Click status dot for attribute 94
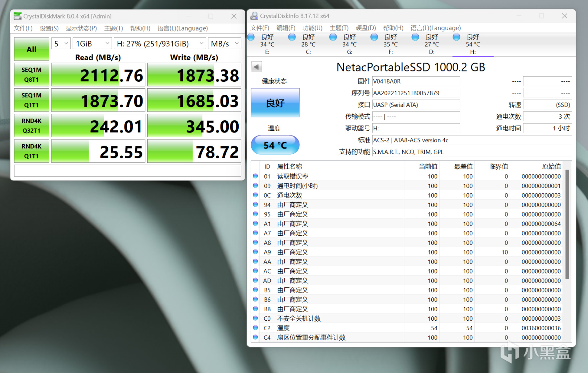588x373 pixels. (255, 204)
